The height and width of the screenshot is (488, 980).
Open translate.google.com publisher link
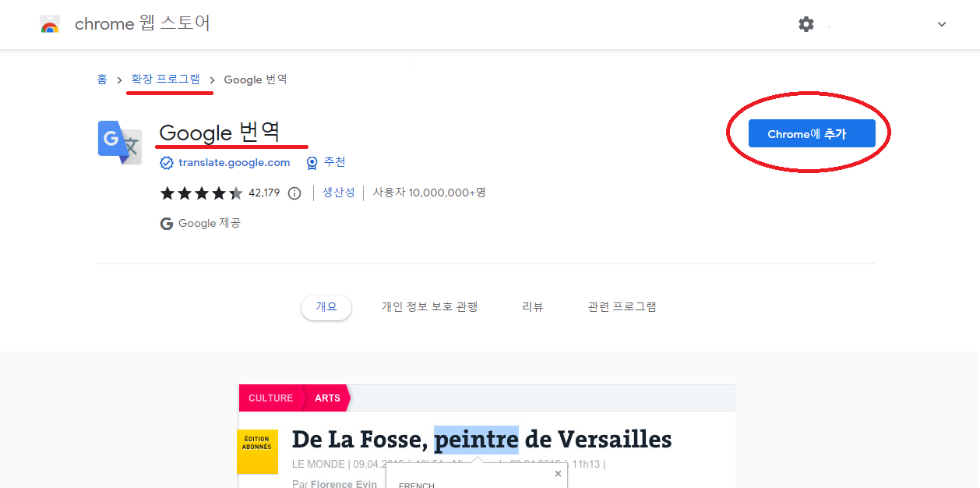coord(234,162)
